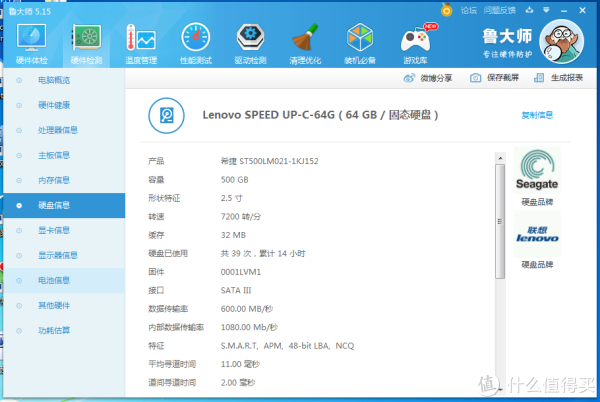Click firmware value 0001LVM1

coord(241,272)
